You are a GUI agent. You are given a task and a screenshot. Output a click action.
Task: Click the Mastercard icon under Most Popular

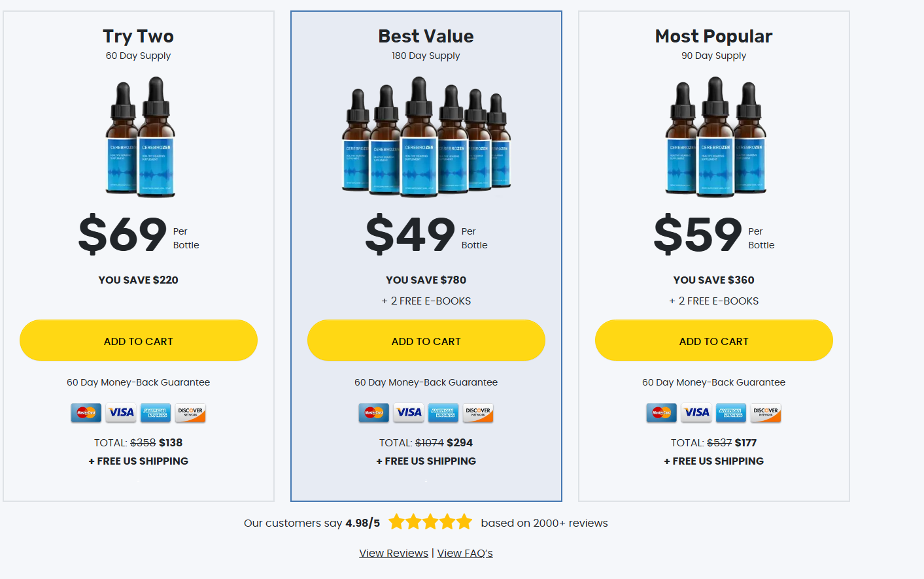[662, 412]
